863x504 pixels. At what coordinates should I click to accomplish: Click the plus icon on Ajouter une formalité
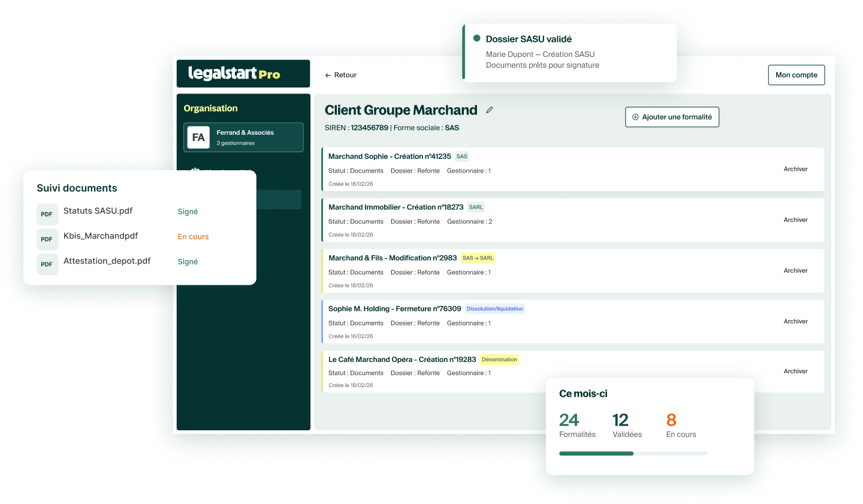pos(635,117)
